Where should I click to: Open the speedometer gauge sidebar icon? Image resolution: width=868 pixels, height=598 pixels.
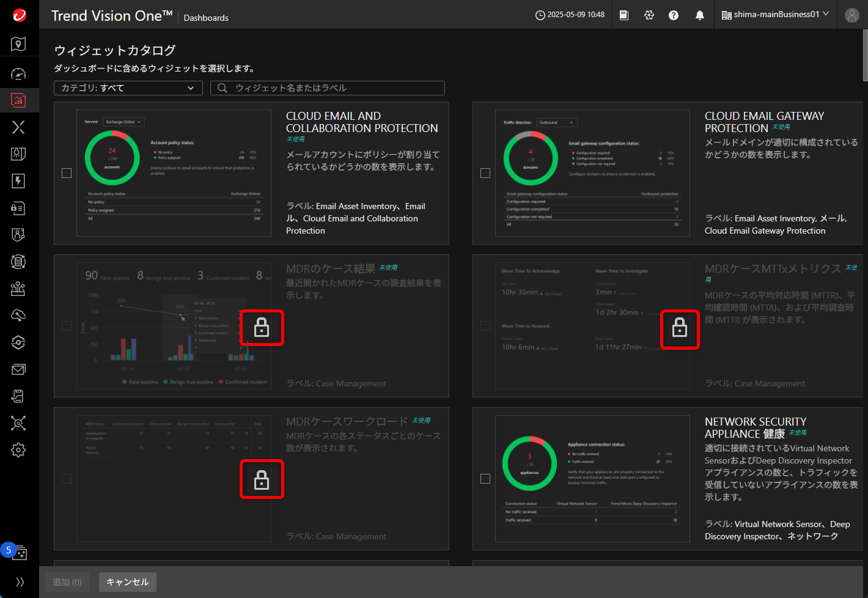click(18, 74)
